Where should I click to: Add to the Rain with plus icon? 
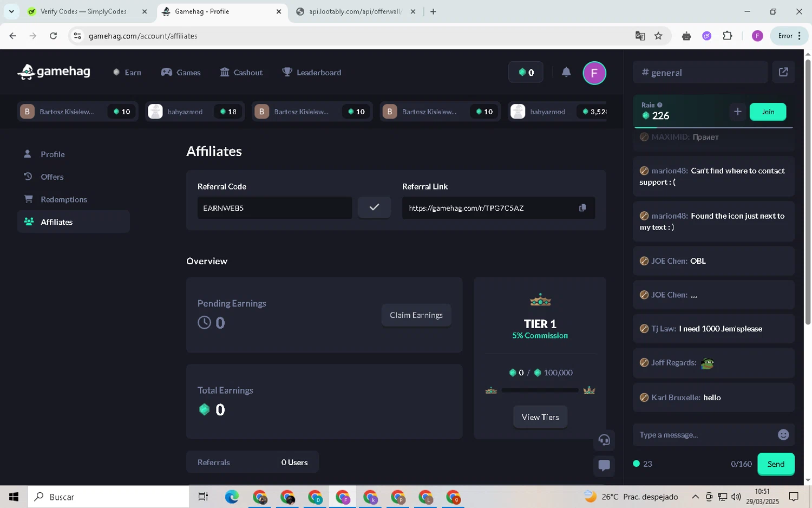pyautogui.click(x=737, y=112)
